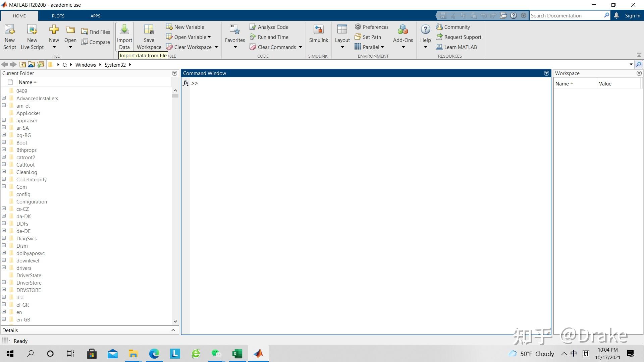The width and height of the screenshot is (644, 362).
Task: Expand the Details panel chevron
Action: click(173, 330)
